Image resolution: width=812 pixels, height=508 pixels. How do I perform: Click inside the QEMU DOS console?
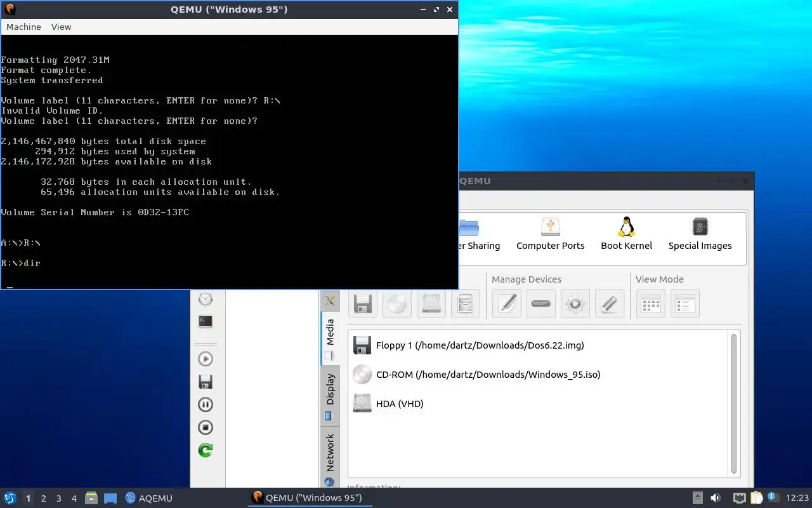coord(229,162)
